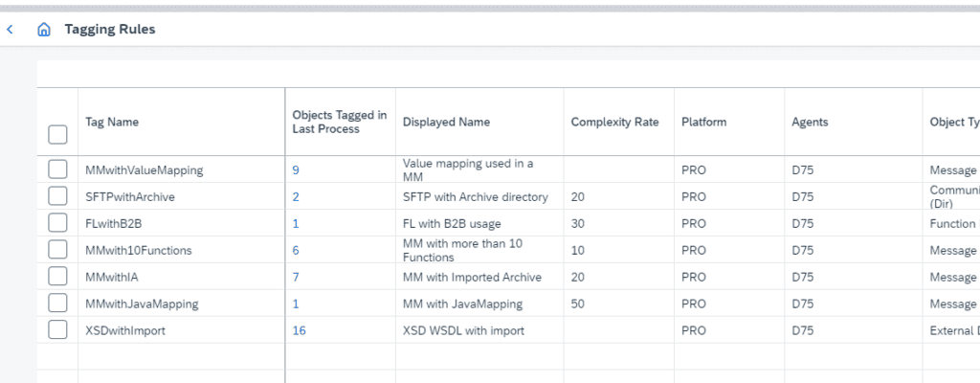Image resolution: width=980 pixels, height=383 pixels.
Task: Open the home icon
Action: pyautogui.click(x=44, y=30)
